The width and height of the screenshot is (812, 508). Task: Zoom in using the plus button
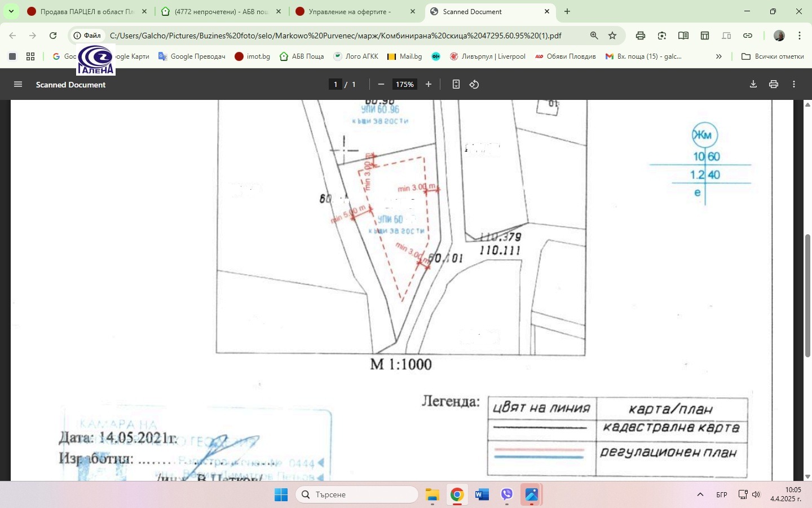[x=429, y=85]
